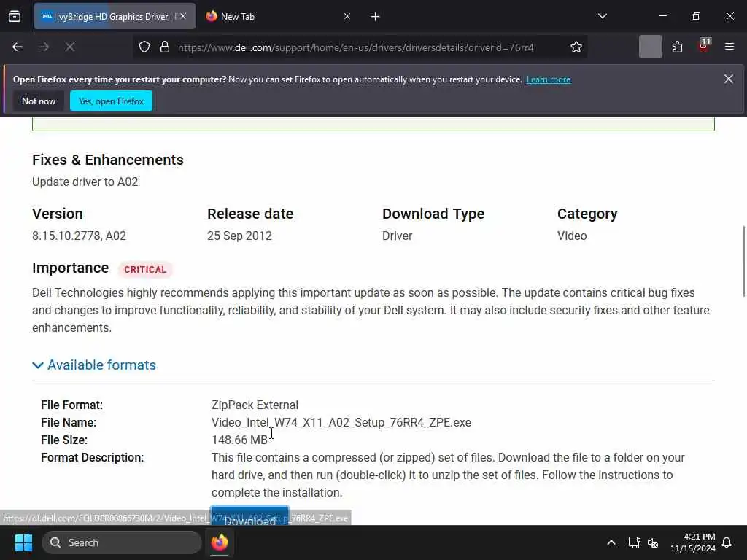
Task: Open a new tab with plus
Action: (376, 17)
